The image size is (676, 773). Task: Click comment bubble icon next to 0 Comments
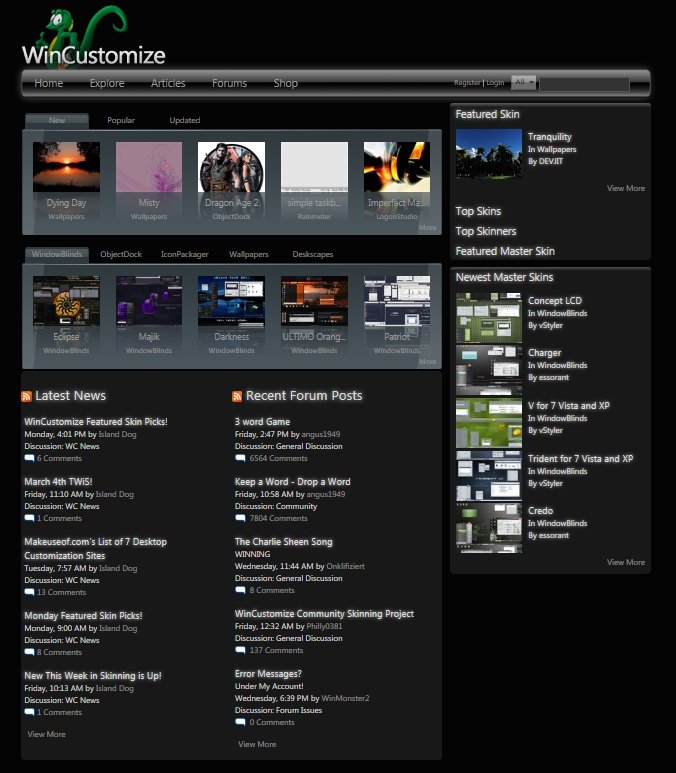pos(240,723)
